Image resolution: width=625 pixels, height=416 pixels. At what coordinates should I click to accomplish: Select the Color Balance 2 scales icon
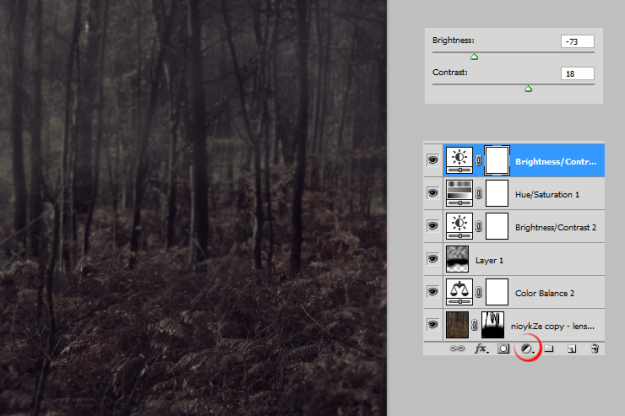(x=459, y=292)
